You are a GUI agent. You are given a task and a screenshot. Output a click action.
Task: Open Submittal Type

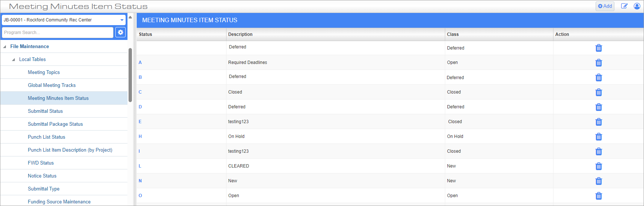[44, 189]
